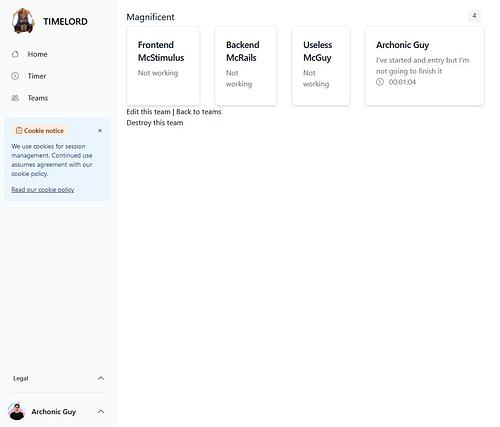Expand the Archonic Guy user menu chevron
Image resolution: width=500 pixels, height=427 pixels.
[101, 412]
